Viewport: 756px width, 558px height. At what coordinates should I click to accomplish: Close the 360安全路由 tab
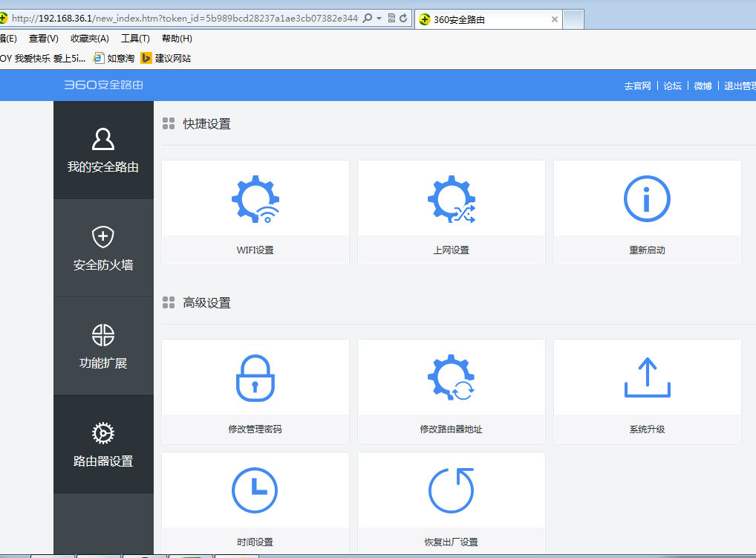pos(555,19)
